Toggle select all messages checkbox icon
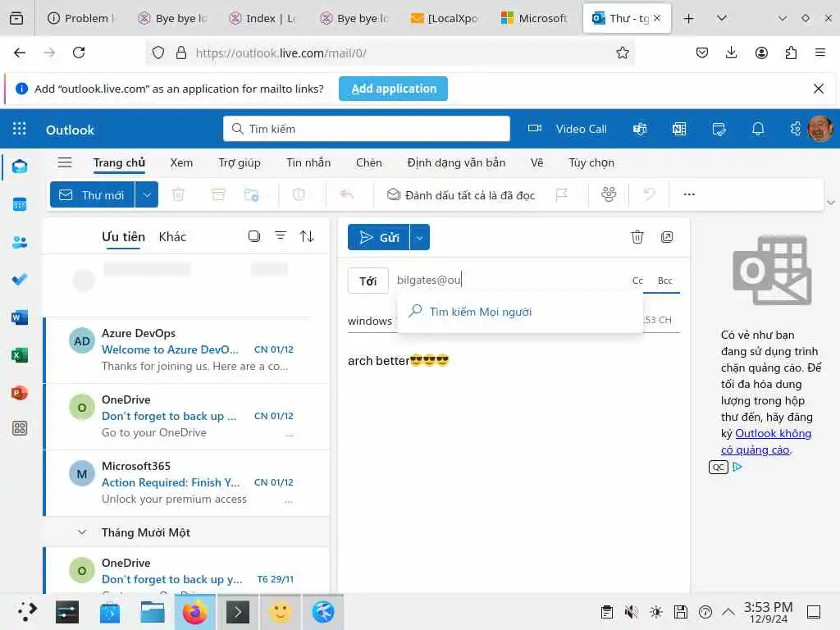Screen dimensions: 840x630 click(x=254, y=236)
